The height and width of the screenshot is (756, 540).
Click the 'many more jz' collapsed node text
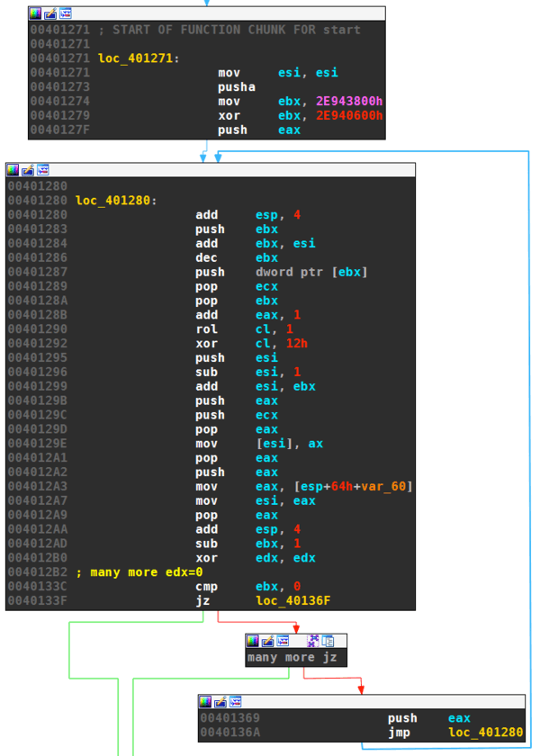click(x=292, y=658)
